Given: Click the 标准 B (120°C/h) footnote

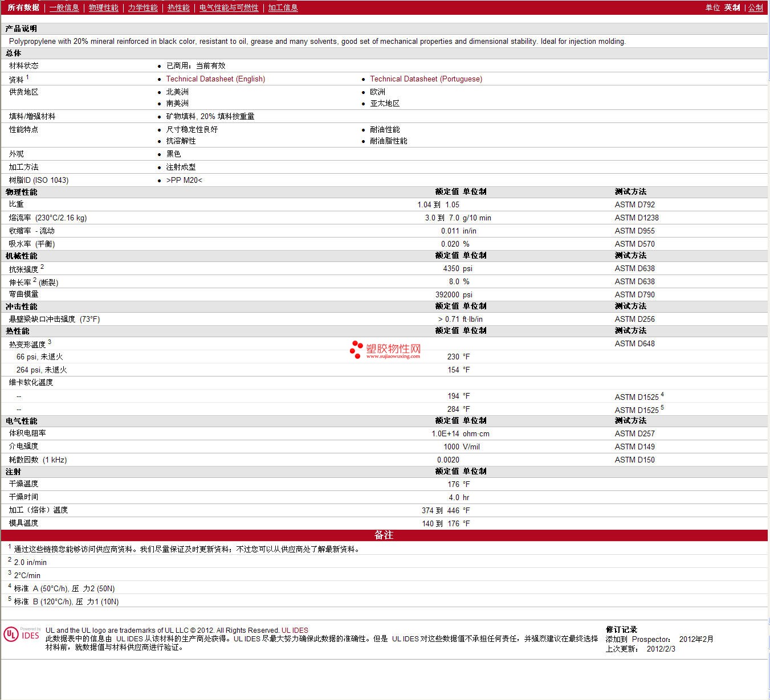Looking at the screenshot, I should (66, 601).
